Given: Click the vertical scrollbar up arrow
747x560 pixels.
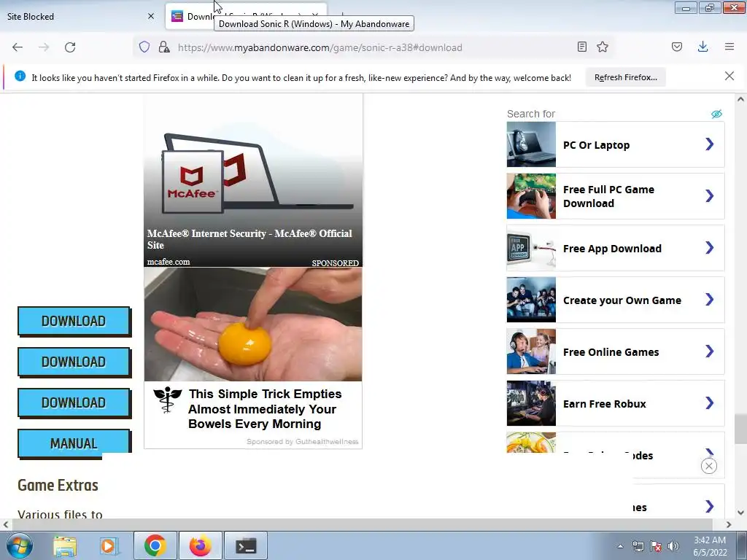Looking at the screenshot, I should [x=740, y=99].
